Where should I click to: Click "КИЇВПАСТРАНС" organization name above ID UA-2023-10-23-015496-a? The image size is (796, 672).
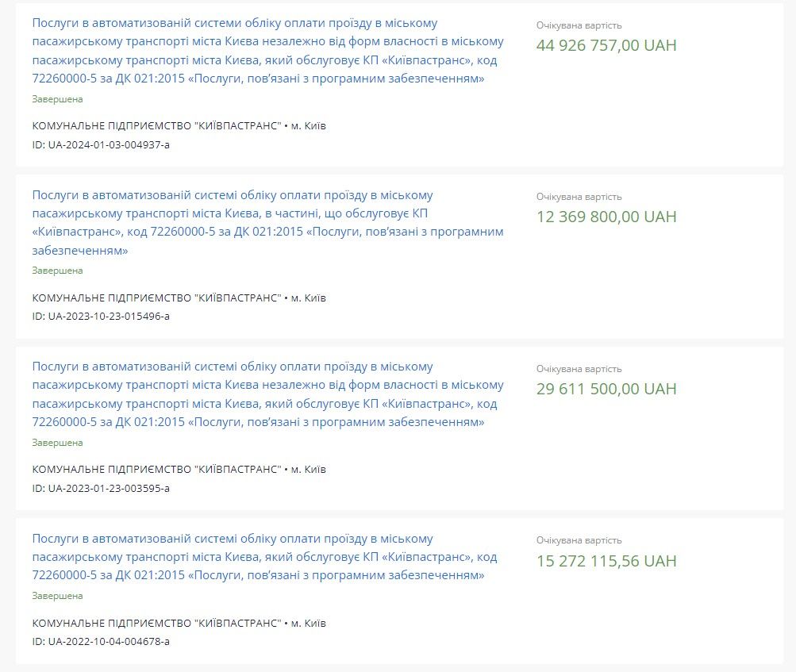coord(157,298)
